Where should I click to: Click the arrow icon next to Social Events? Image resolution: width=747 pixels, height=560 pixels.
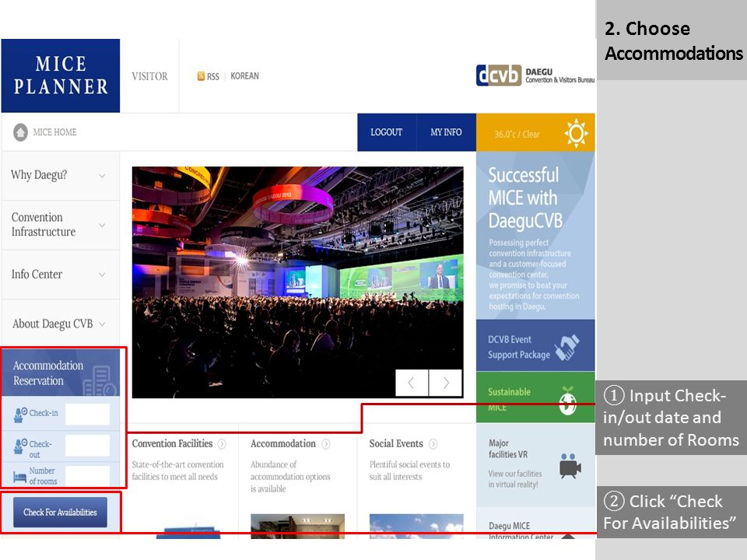coord(433,444)
